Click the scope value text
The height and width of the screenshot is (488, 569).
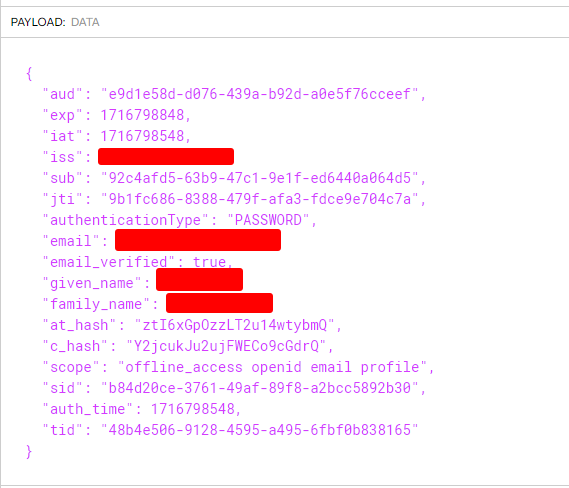point(272,367)
